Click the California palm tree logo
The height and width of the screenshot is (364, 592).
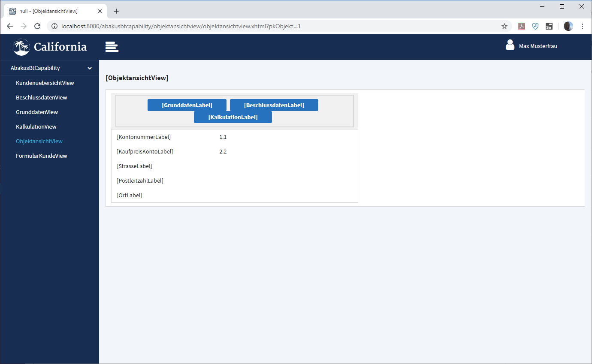click(x=21, y=47)
